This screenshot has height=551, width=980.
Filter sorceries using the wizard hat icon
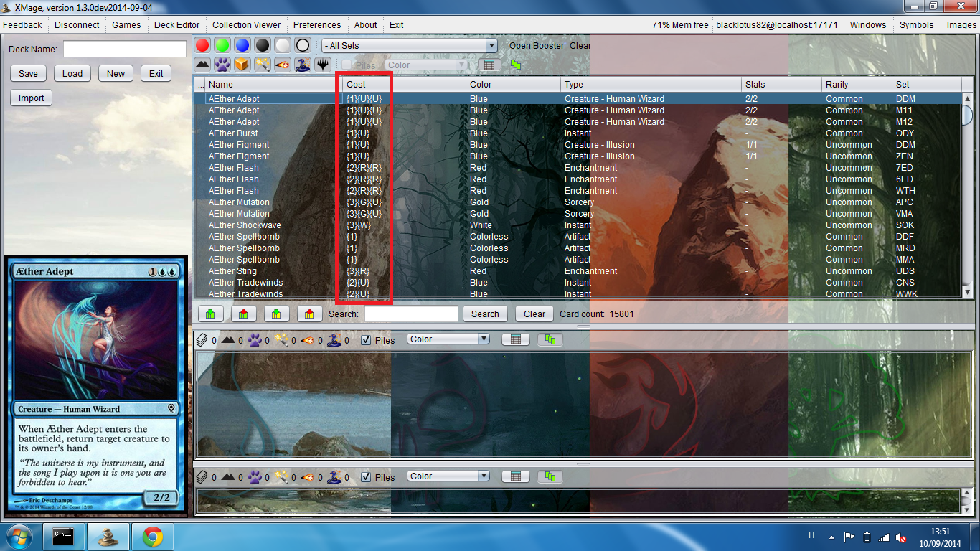303,65
